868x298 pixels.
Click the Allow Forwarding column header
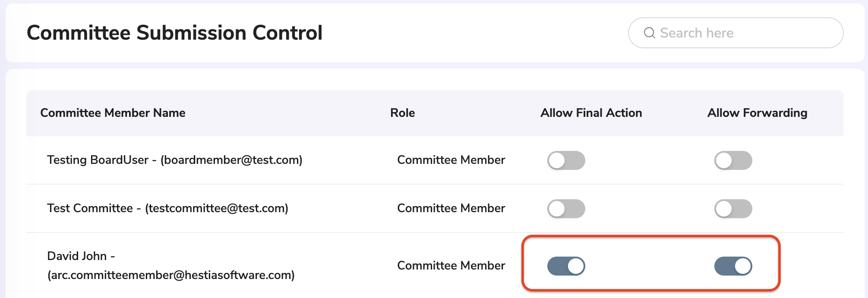(x=757, y=113)
